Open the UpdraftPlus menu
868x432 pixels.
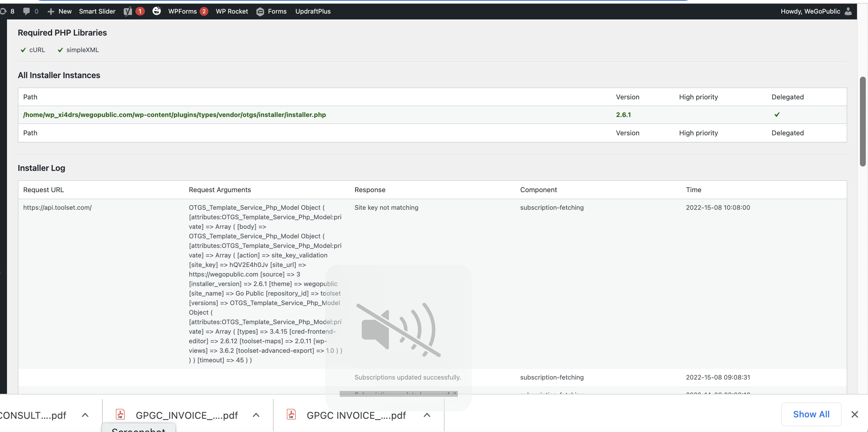[313, 11]
